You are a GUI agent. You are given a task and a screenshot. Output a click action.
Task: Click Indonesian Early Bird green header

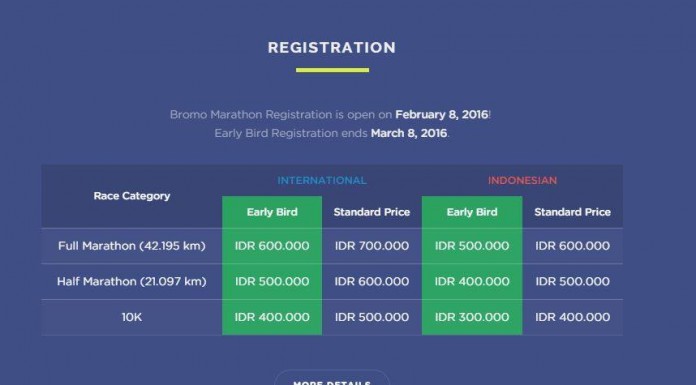[472, 212]
